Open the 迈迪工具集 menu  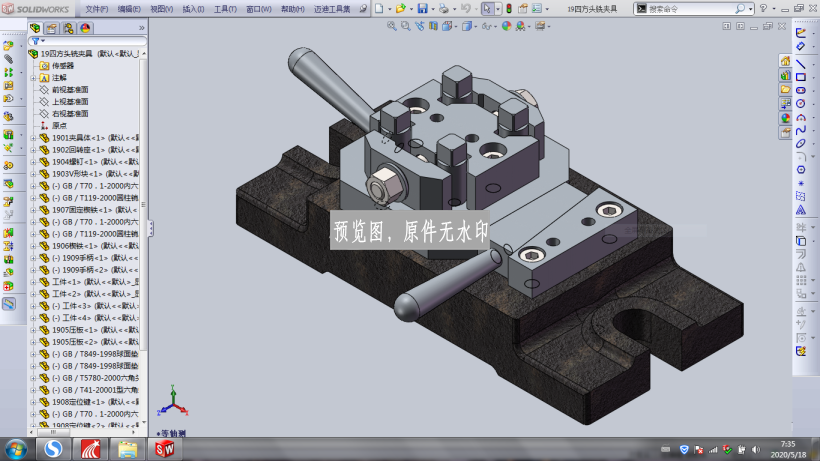[332, 9]
